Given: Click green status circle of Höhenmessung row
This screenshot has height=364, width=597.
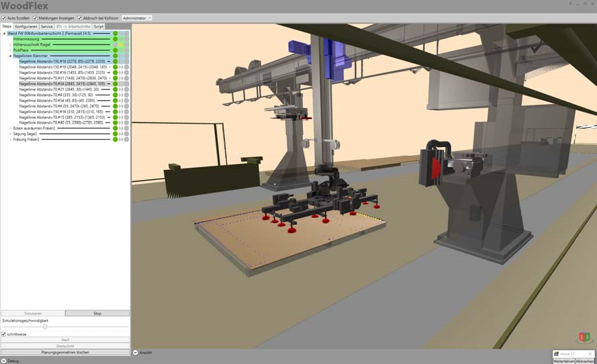Looking at the screenshot, I should [x=115, y=39].
